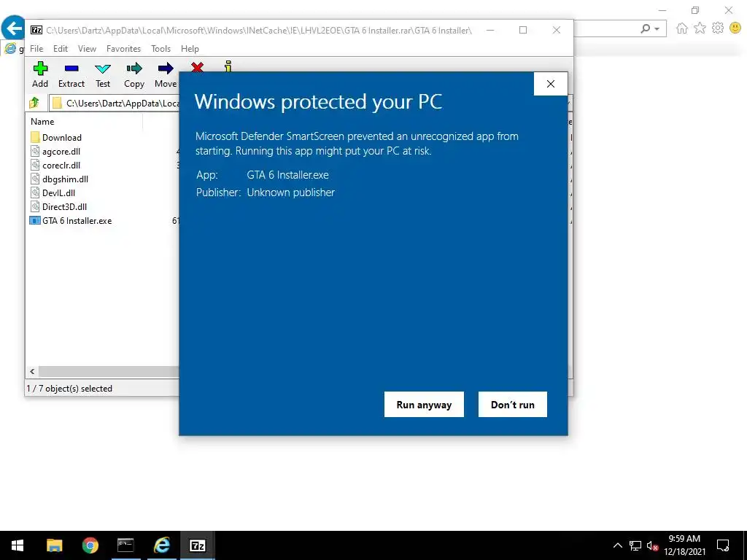Click the muted volume icon in tray
This screenshot has width=747, height=560.
pyautogui.click(x=652, y=545)
